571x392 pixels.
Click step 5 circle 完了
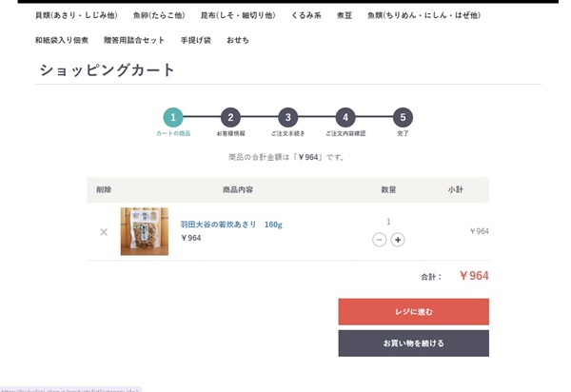[404, 117]
